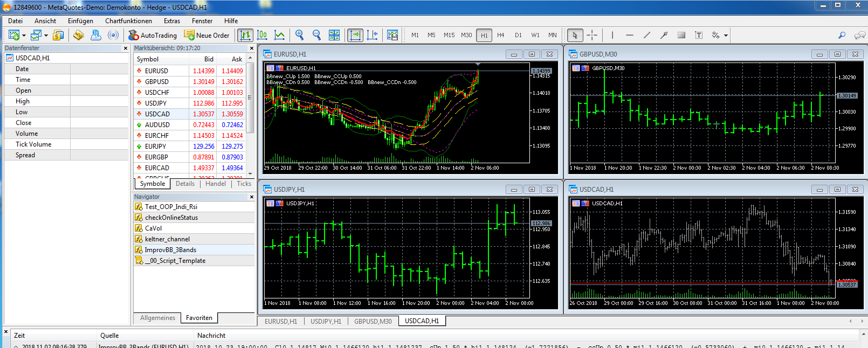Switch to W1 timeframe
Image resolution: width=868 pixels, height=348 pixels.
[x=535, y=35]
